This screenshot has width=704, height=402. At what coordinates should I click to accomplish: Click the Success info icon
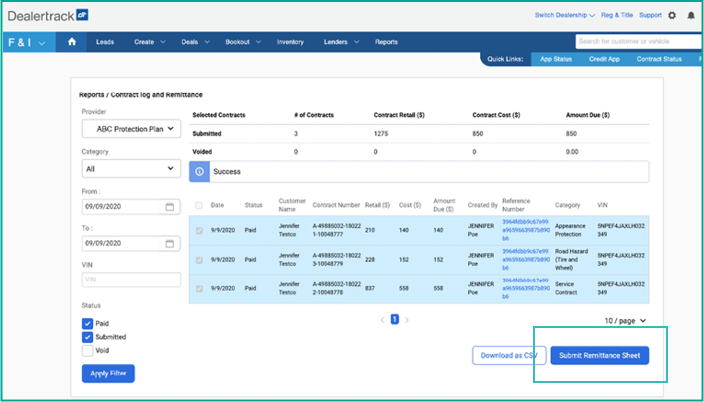(x=199, y=172)
